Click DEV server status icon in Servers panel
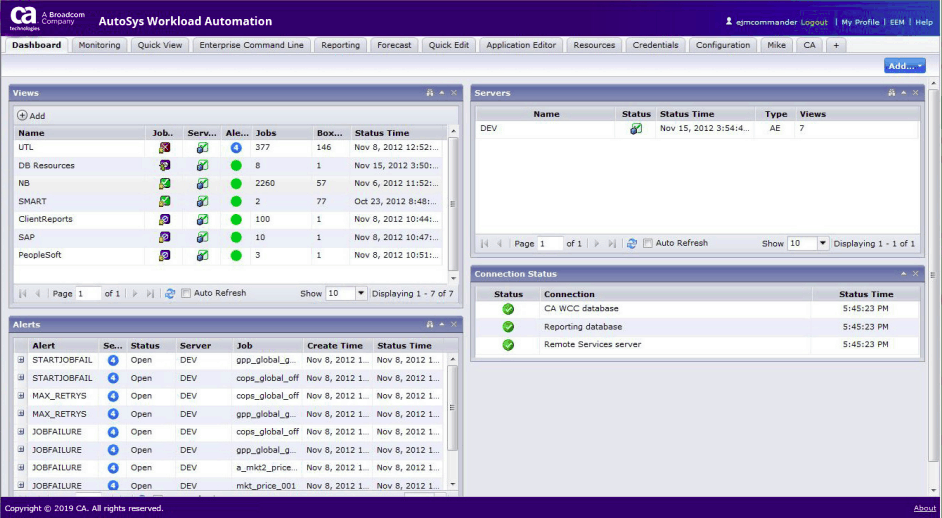942x518 pixels. 636,128
